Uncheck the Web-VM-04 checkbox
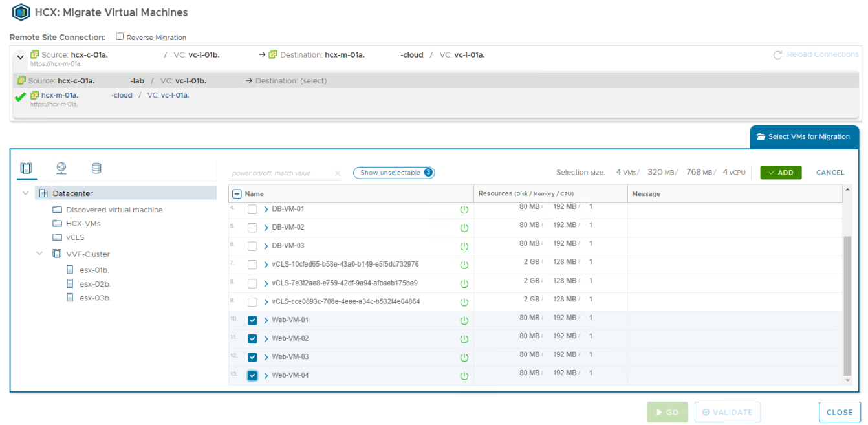This screenshot has width=868, height=425. click(x=252, y=376)
